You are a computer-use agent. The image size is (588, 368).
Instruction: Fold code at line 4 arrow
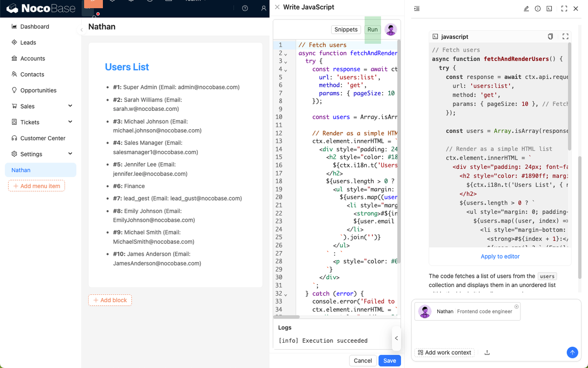point(286,70)
